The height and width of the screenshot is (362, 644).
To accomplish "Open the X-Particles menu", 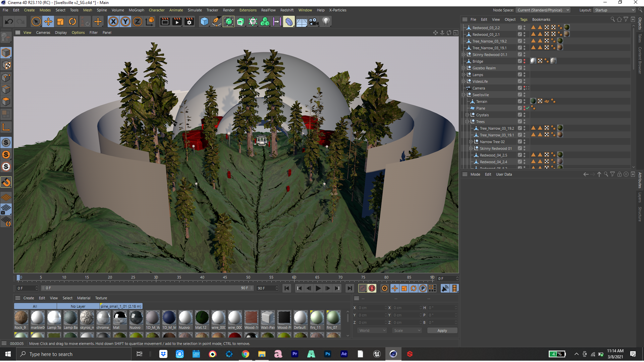I will click(x=337, y=10).
